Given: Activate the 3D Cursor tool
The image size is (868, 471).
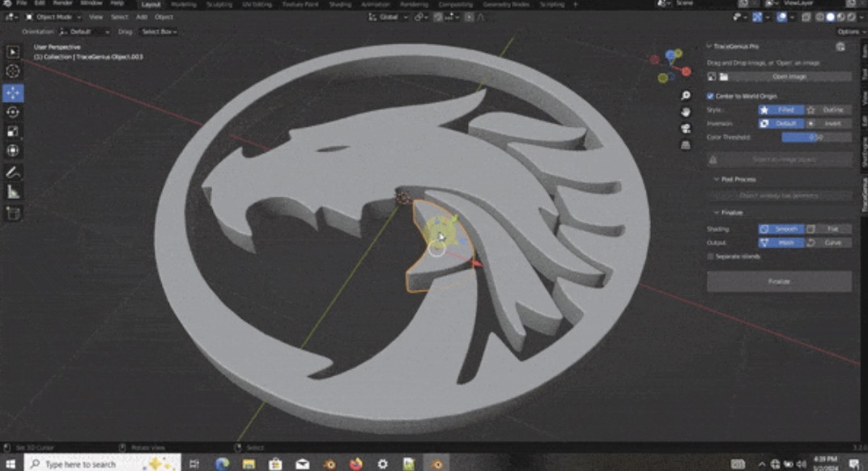Looking at the screenshot, I should point(13,71).
